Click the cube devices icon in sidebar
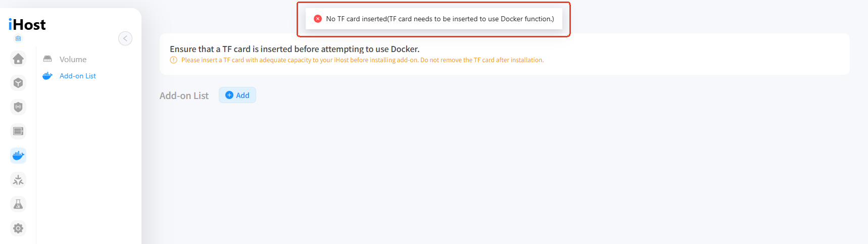This screenshot has width=868, height=244. tap(18, 83)
